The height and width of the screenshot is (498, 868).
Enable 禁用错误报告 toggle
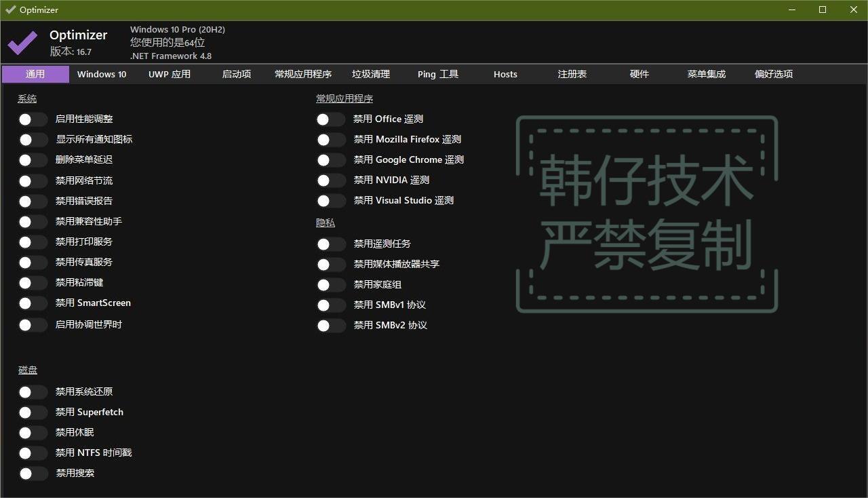(33, 202)
